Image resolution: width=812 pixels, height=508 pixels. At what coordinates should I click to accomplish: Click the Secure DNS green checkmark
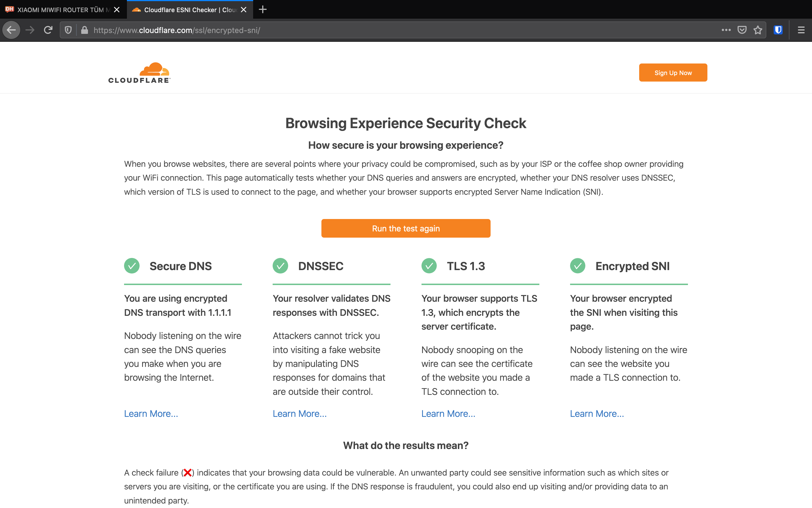pos(132,266)
